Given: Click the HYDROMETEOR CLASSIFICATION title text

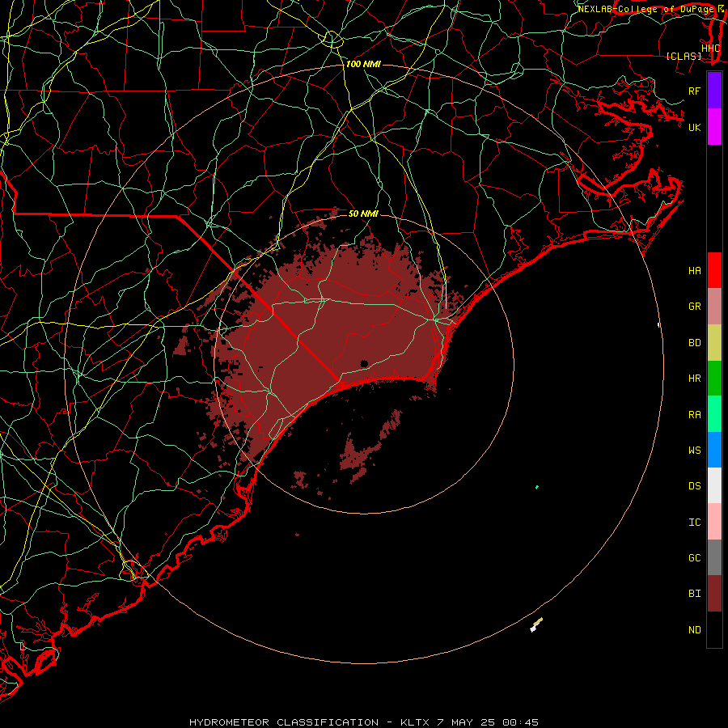Looking at the screenshot, I should point(284,722).
